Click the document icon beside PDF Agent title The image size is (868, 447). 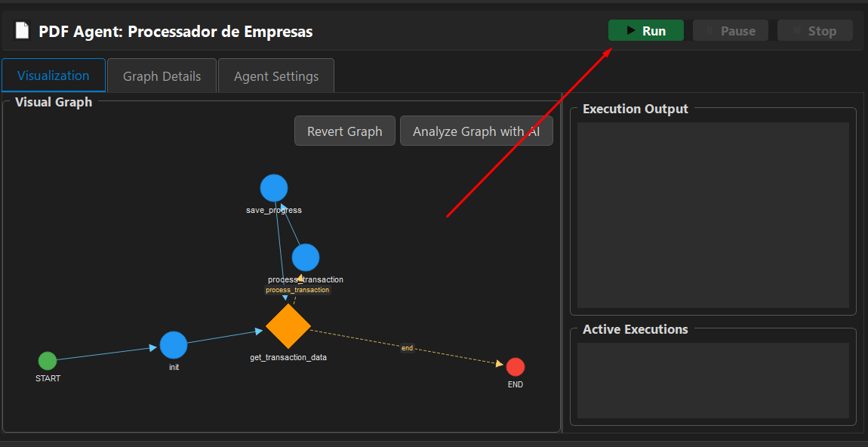[23, 31]
